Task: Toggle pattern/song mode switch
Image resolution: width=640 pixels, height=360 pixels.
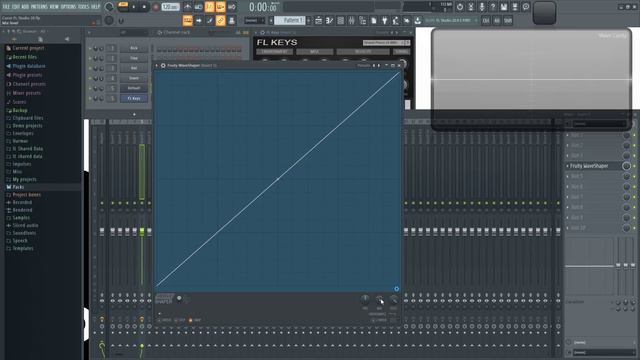Action: pos(123,7)
